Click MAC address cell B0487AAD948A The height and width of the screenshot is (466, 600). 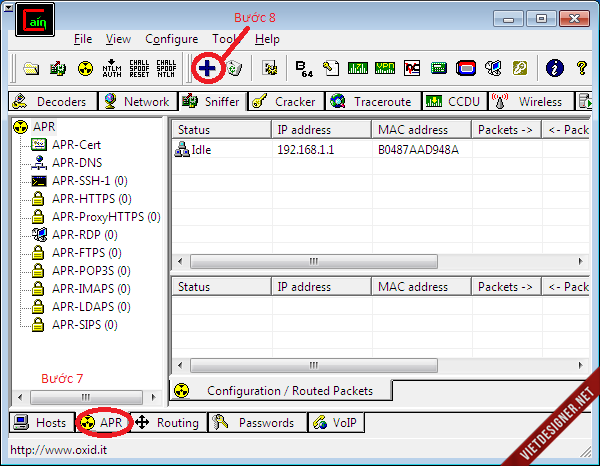pyautogui.click(x=418, y=150)
